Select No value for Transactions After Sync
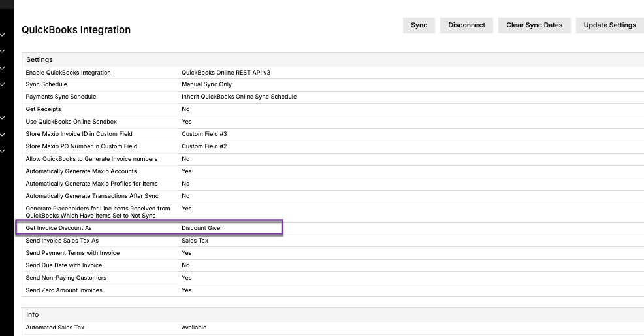 pyautogui.click(x=185, y=195)
